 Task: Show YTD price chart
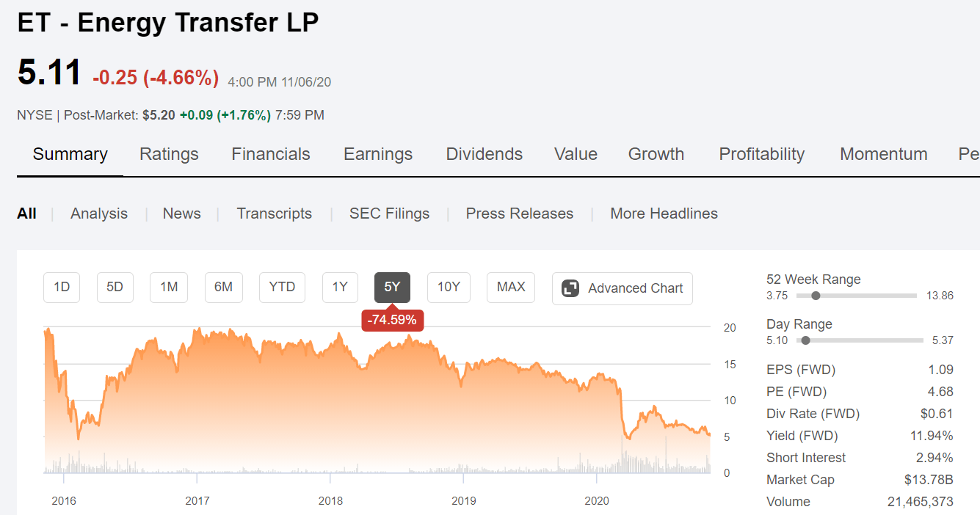click(x=282, y=288)
